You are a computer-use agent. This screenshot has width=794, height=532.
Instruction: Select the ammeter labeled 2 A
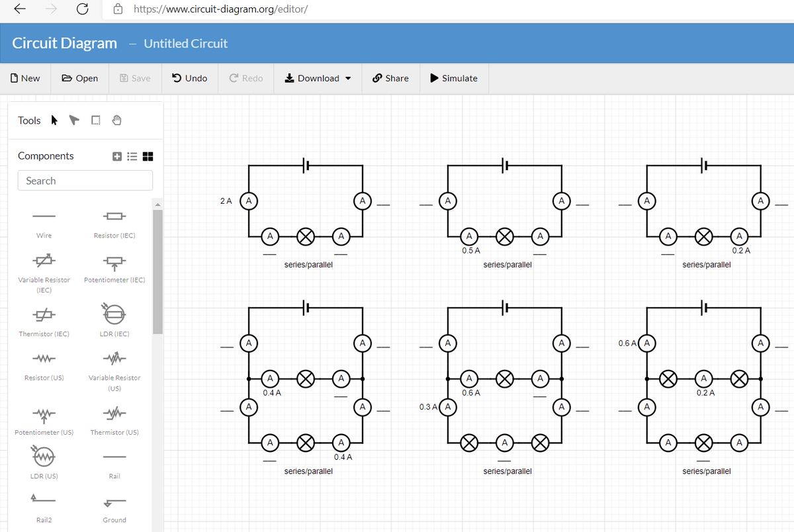pos(249,200)
